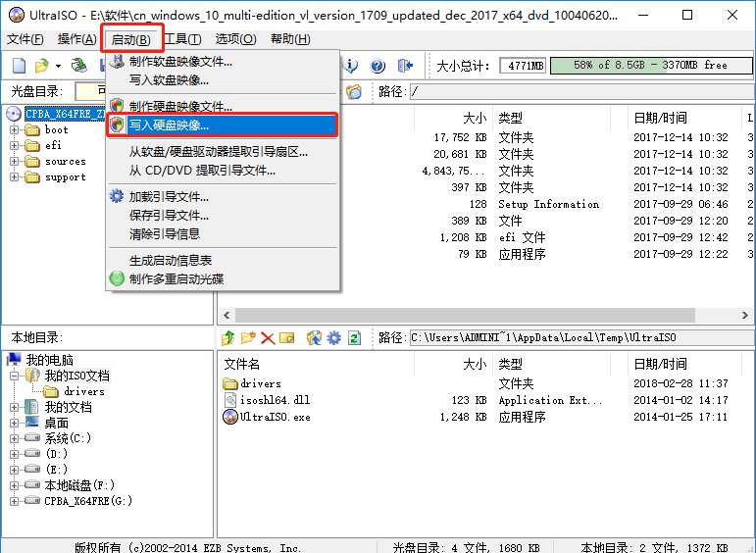
Task: Open the dropdown arrow next to Open icon
Action: [58, 66]
